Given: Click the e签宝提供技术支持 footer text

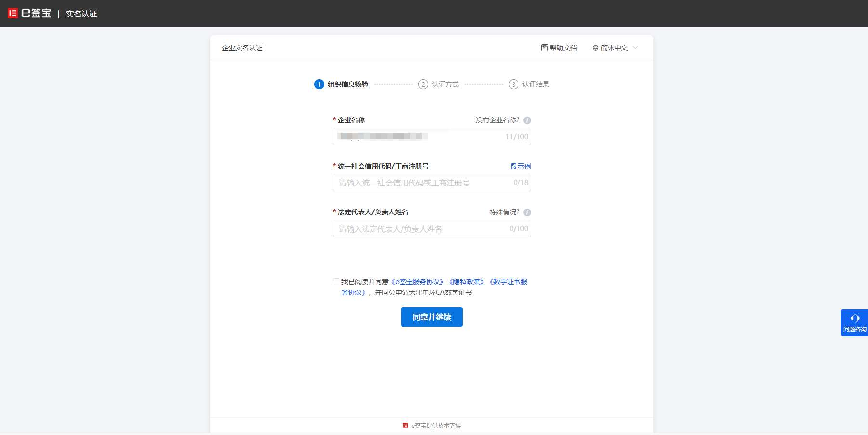Looking at the screenshot, I should tap(436, 426).
